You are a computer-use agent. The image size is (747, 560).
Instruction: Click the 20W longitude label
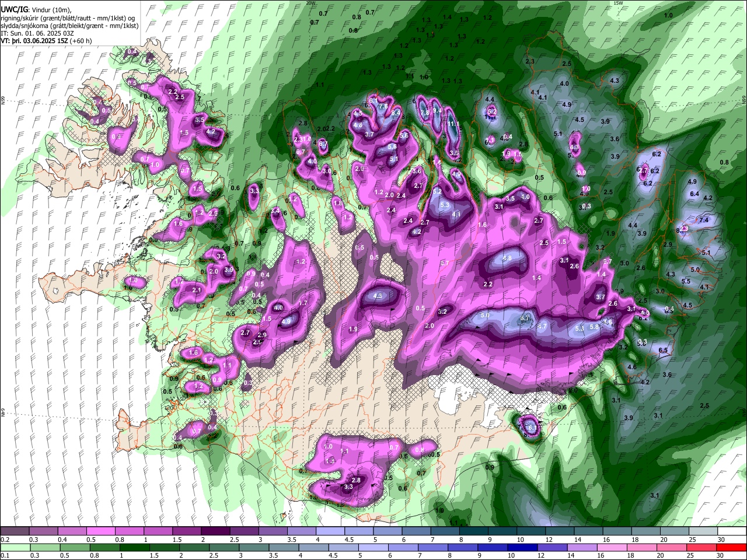click(310, 3)
